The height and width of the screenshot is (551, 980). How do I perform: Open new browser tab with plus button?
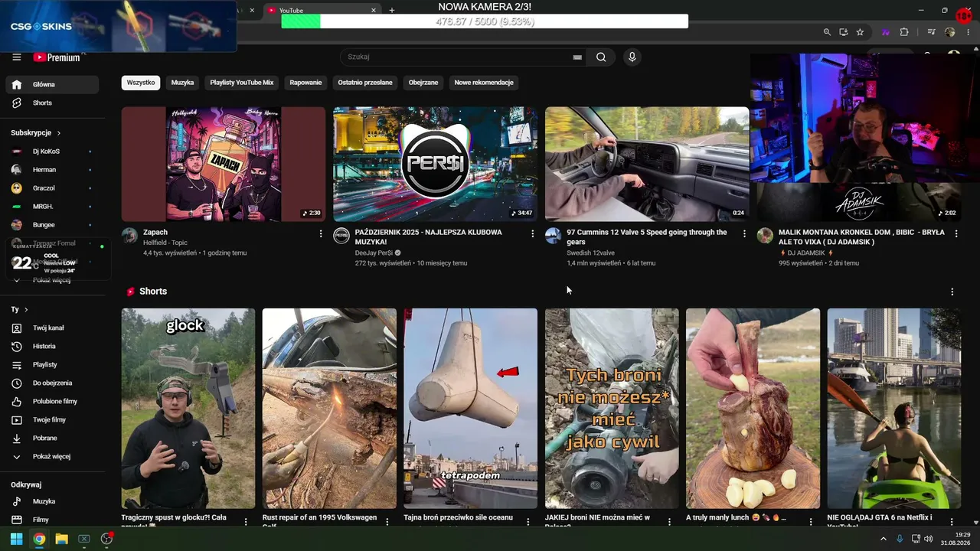click(392, 11)
